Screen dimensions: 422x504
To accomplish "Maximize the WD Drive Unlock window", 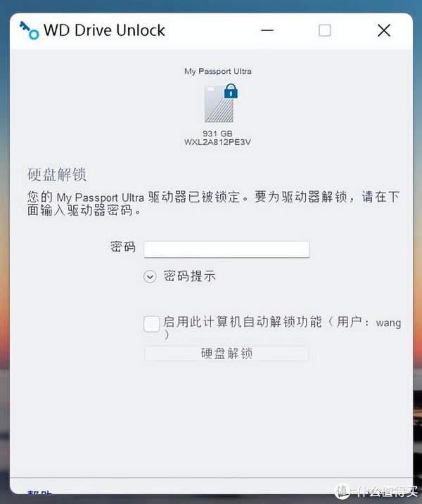I will click(324, 30).
